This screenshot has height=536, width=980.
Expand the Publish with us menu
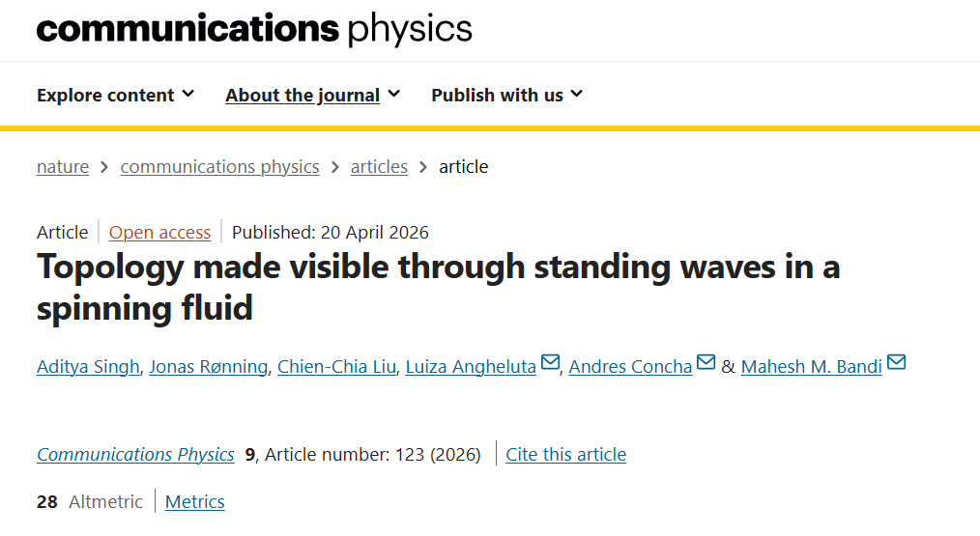(x=506, y=95)
